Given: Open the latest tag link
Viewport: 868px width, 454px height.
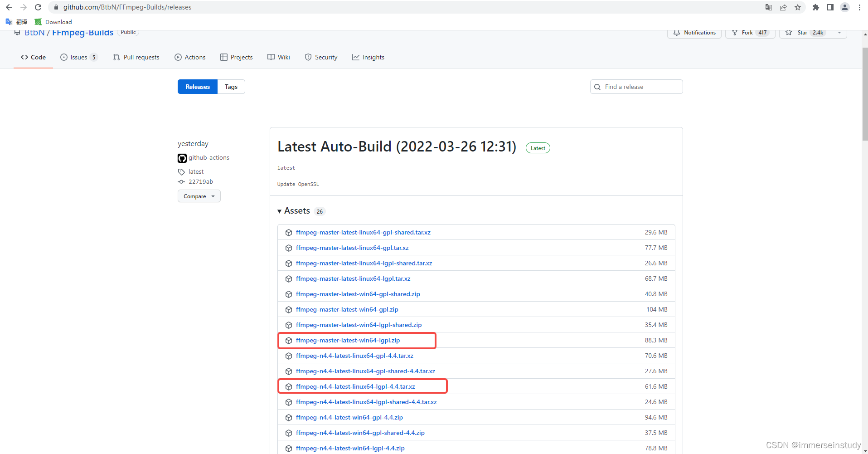Looking at the screenshot, I should (196, 171).
